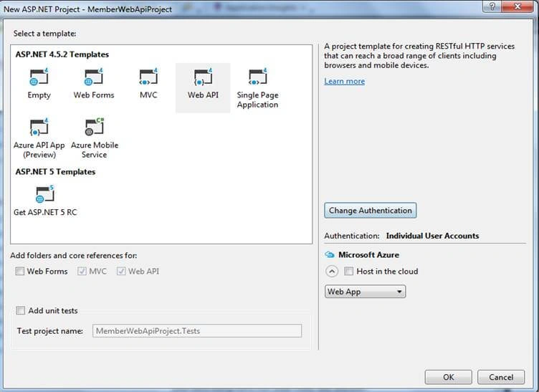
Task: Close the New ASP.NET Project dialog
Action: tap(517, 6)
